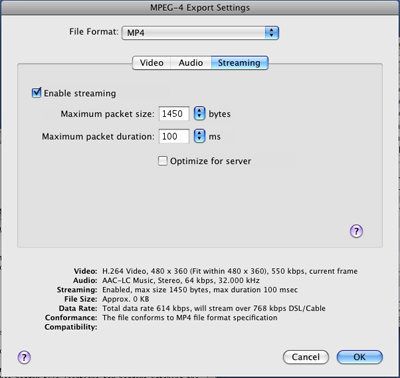Screen dimensions: 400x378
Task: Click the Data Rate summary text
Action: (x=214, y=308)
